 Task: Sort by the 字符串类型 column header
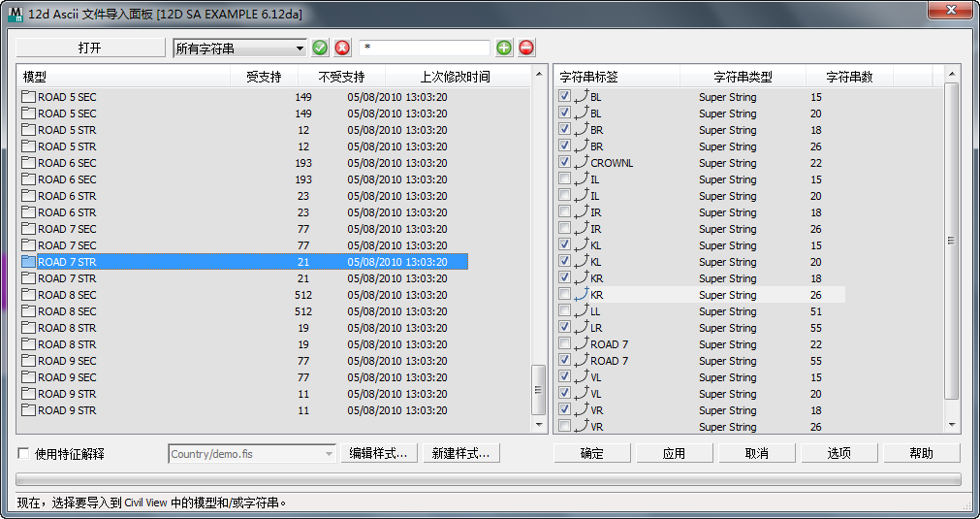pyautogui.click(x=743, y=77)
